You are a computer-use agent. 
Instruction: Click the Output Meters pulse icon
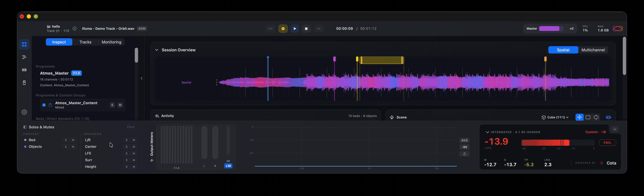(152, 160)
